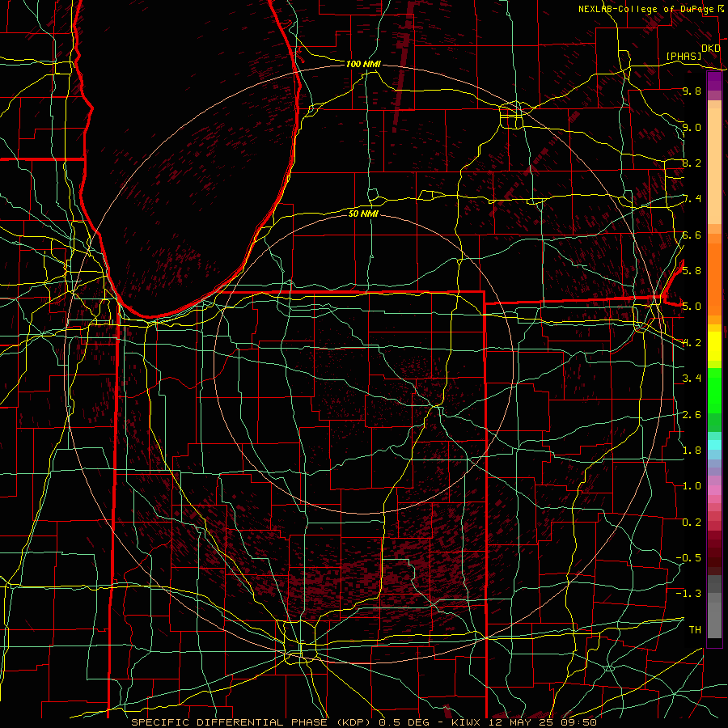The height and width of the screenshot is (728, 728).
Task: Click the 1.0 scale value
Action: point(692,486)
